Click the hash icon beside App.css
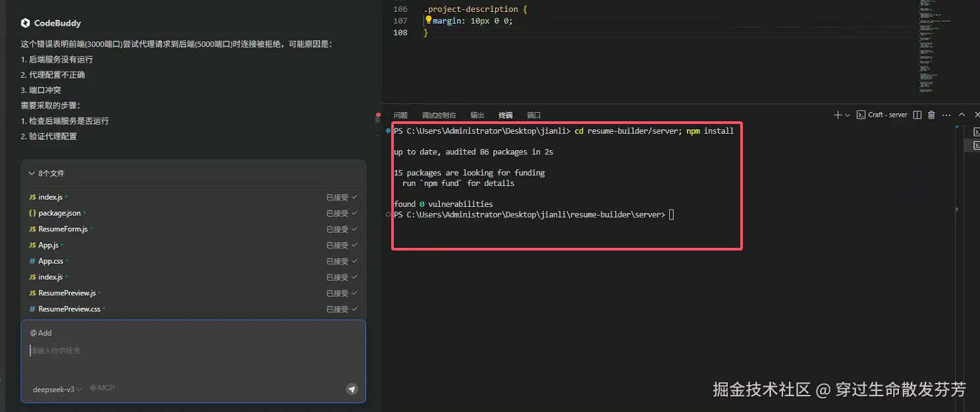This screenshot has height=412, width=980. (32, 261)
